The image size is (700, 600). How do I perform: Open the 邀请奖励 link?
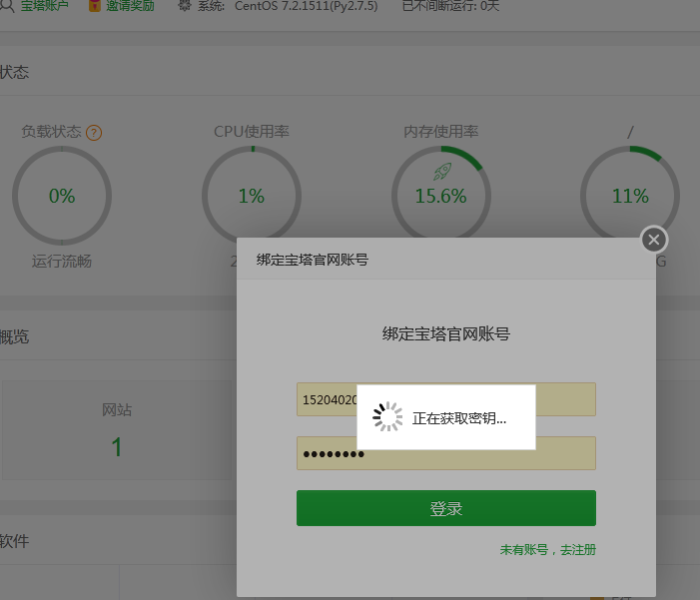coord(130,6)
